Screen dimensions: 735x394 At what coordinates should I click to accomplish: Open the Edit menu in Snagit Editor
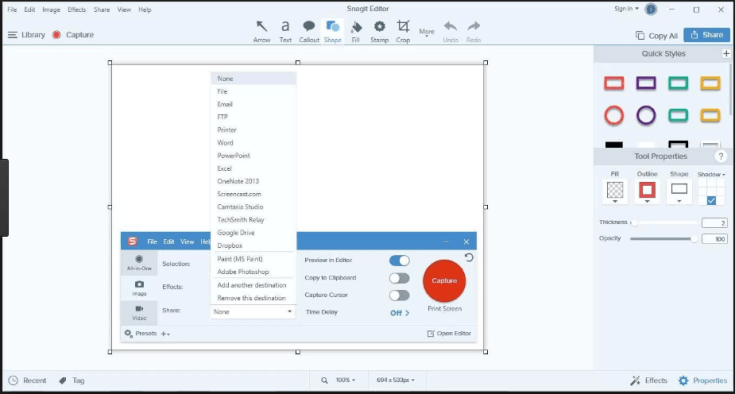coord(30,9)
